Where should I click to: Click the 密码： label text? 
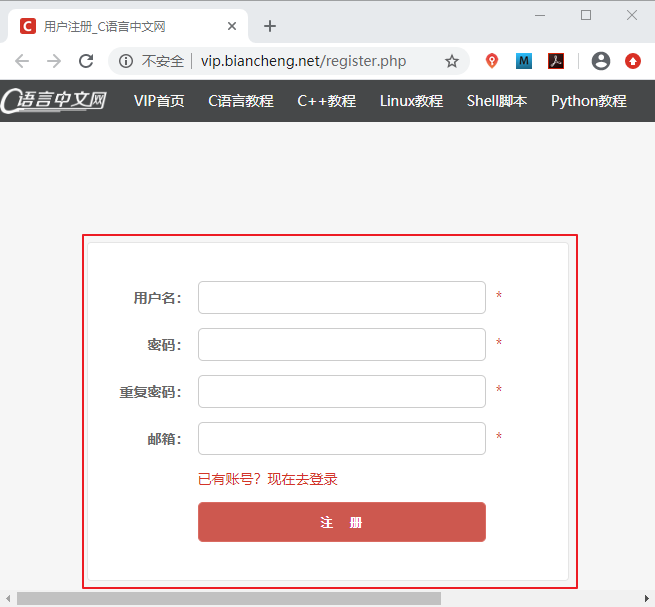pos(165,345)
